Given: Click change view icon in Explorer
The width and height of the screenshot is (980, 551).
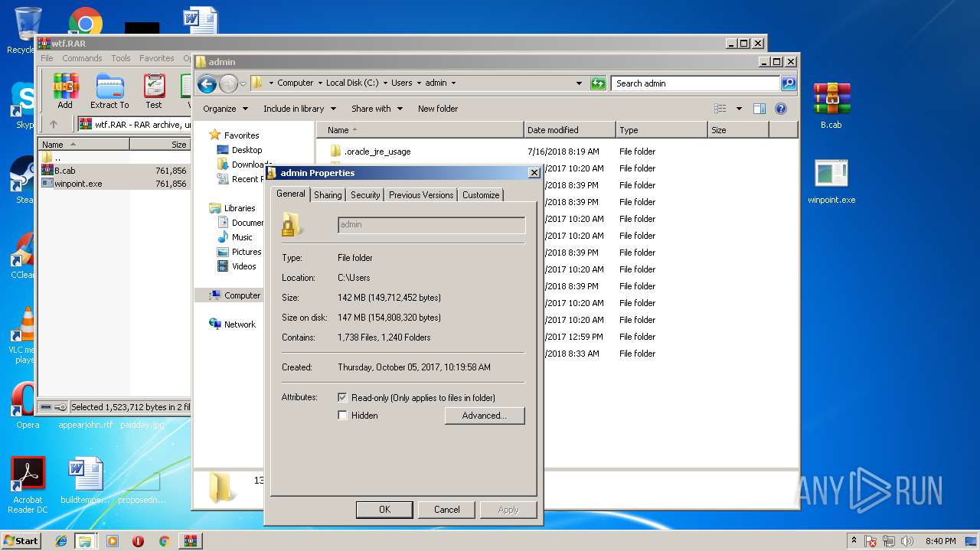Looking at the screenshot, I should click(x=720, y=109).
